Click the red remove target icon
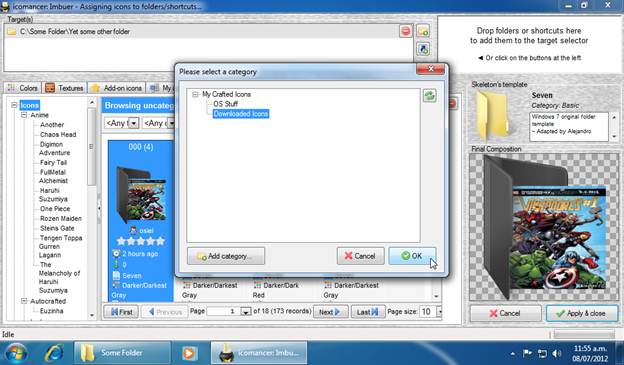 (x=406, y=31)
